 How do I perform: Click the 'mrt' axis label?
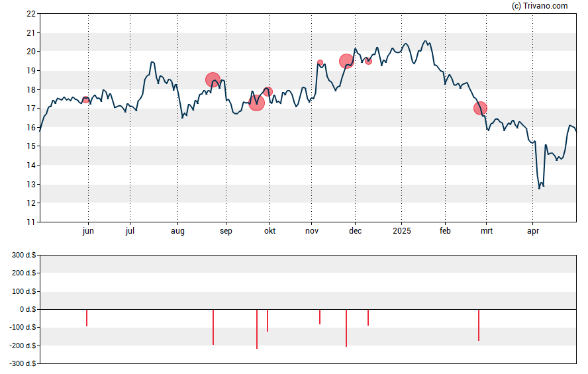coord(487,231)
